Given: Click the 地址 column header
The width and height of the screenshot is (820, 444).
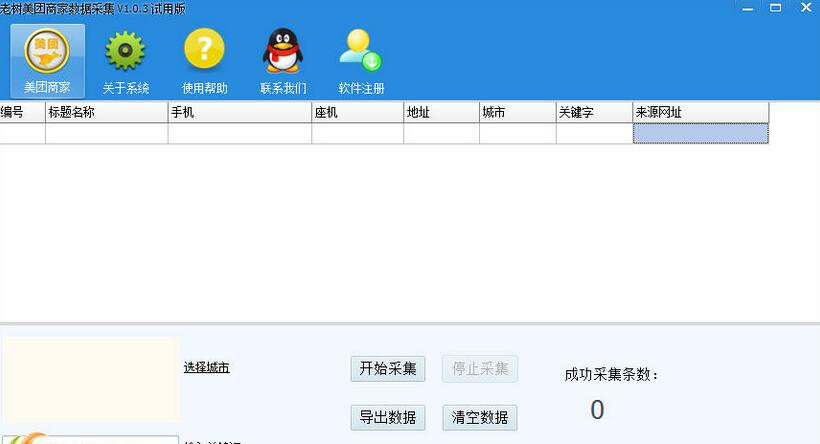Looking at the screenshot, I should [x=441, y=112].
